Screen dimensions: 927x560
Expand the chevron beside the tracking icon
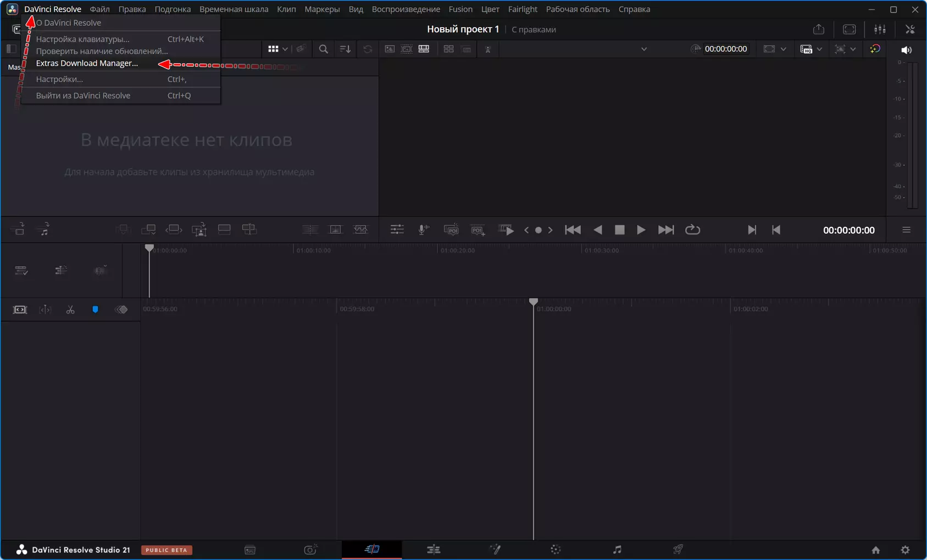[853, 49]
